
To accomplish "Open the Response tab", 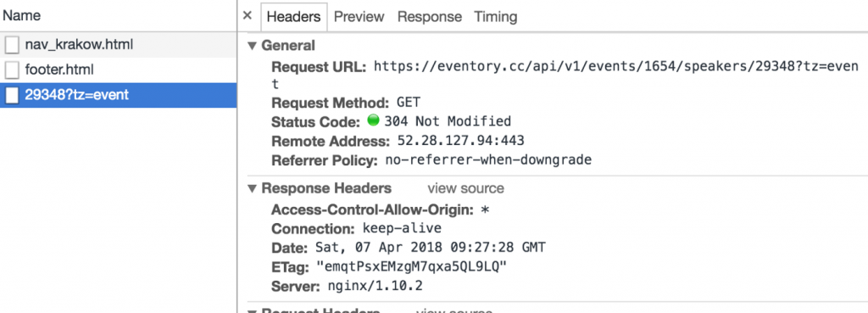I will click(430, 17).
